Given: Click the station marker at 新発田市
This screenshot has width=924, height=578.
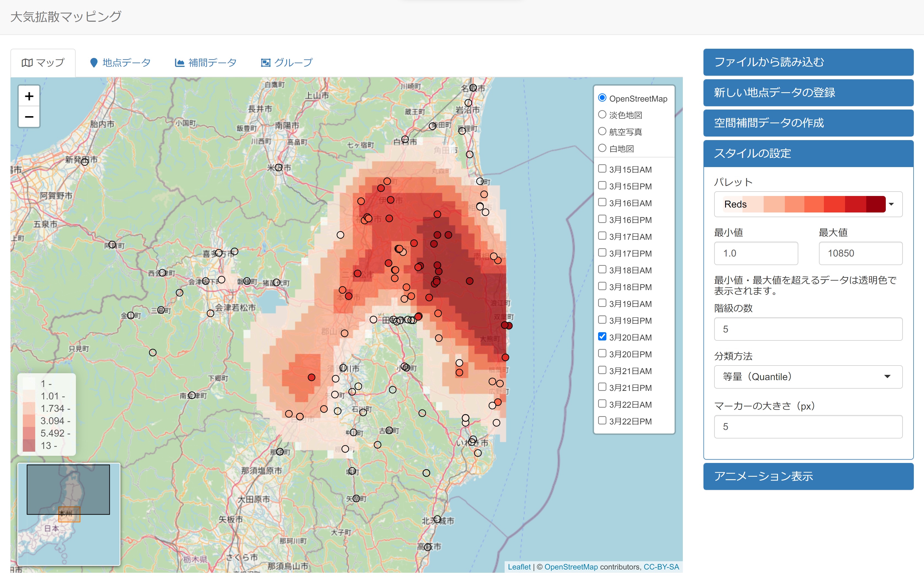Looking at the screenshot, I should (85, 162).
